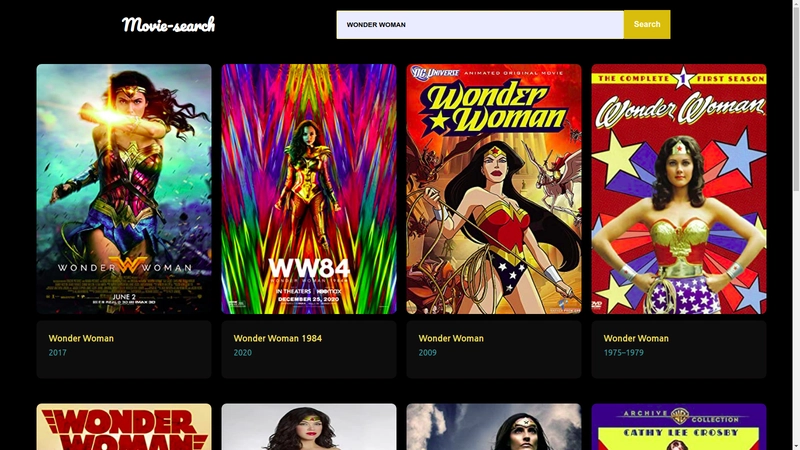Click the year 2009 label
This screenshot has width=800, height=450.
click(428, 353)
